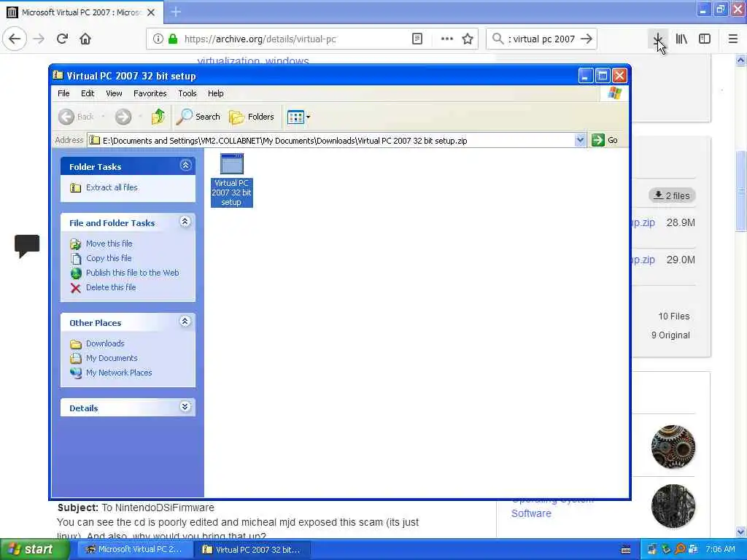747x560 pixels.
Task: Open the page actions three-dots menu
Action: pos(447,39)
